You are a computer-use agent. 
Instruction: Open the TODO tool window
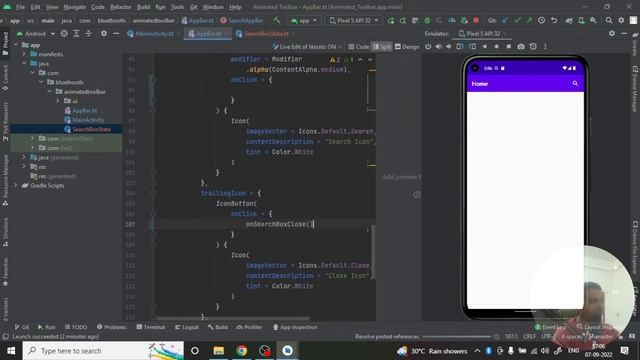point(76,327)
